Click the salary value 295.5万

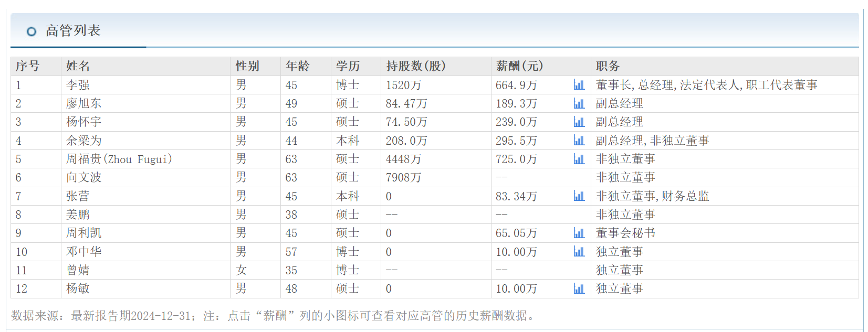(517, 141)
